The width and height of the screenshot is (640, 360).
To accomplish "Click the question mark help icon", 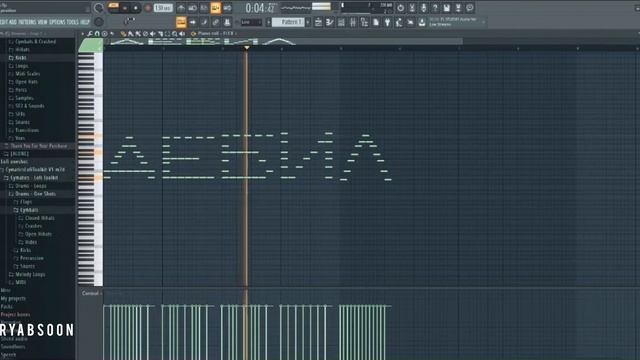I will point(435,8).
